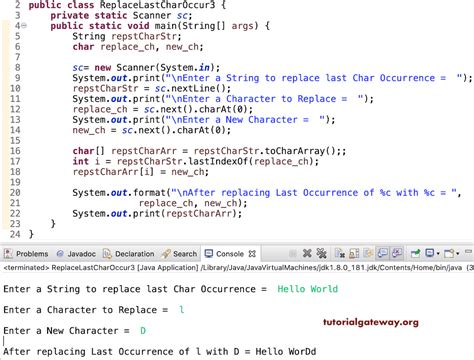474x360 pixels.
Task: Click the 'Hello WorDd' result in the console
Action: (286, 351)
